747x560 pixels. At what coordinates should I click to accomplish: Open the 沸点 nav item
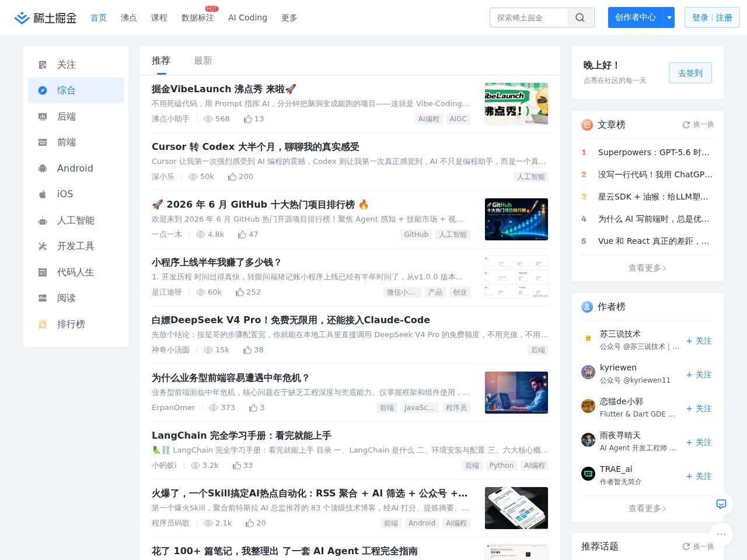coord(129,18)
